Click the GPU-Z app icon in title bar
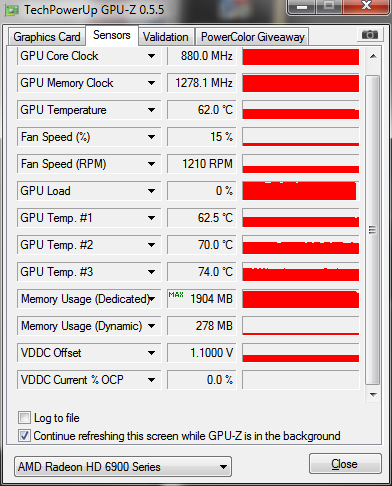 point(12,10)
